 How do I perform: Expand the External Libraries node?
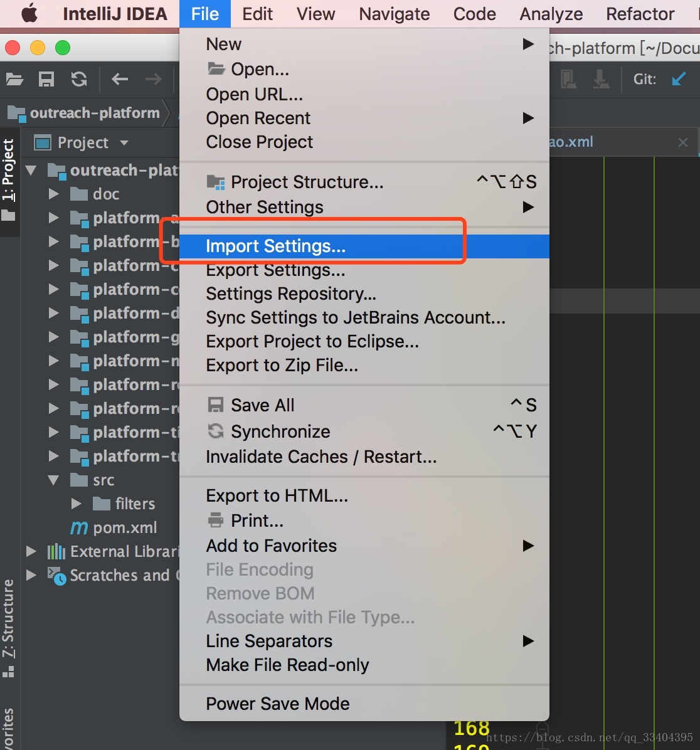coord(31,551)
